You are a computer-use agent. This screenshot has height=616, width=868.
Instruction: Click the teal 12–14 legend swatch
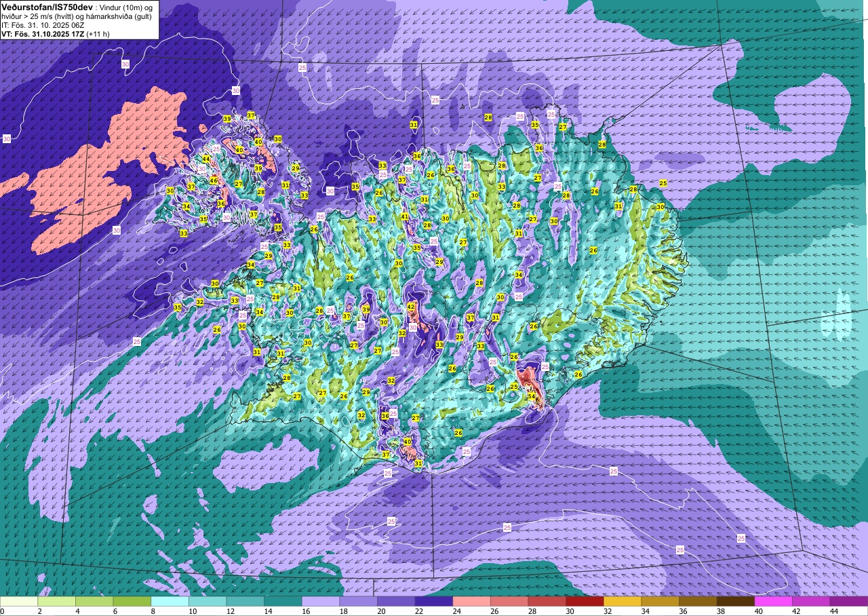pos(245,601)
